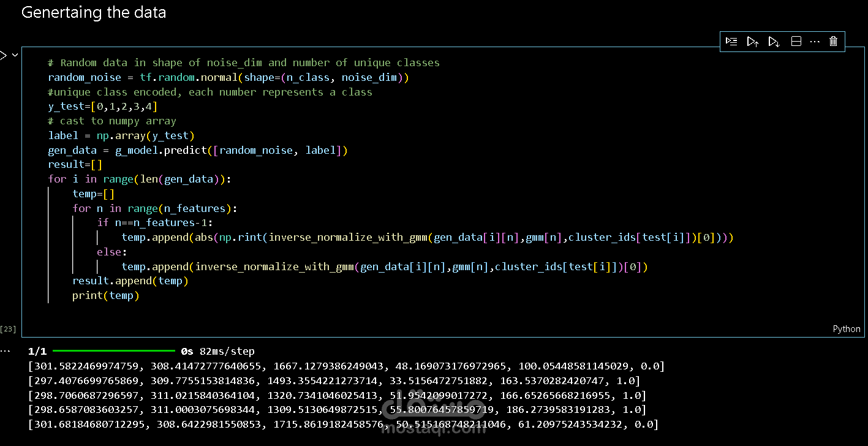
Task: Click the 'result=[]' line
Action: click(x=75, y=164)
